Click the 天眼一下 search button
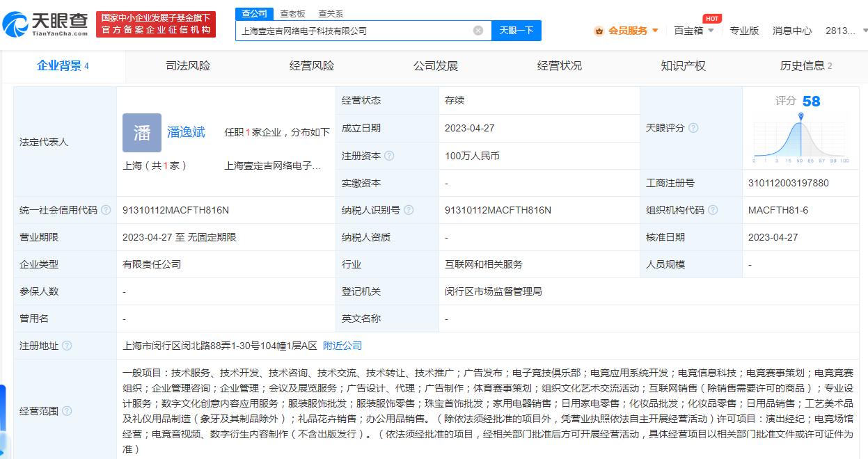The image size is (868, 459). tap(516, 31)
